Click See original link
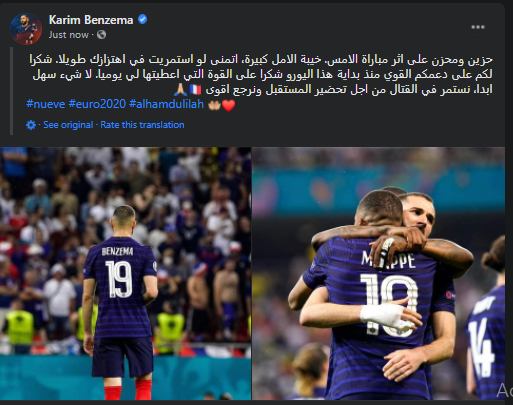 (68, 125)
